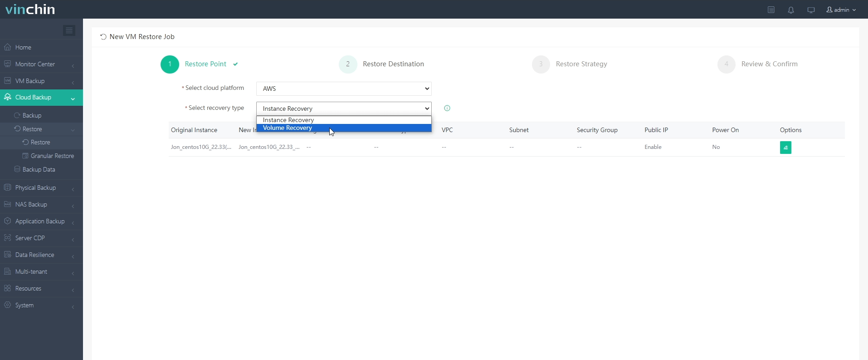Viewport: 868px width, 360px height.
Task: Click the Granular Restore icon
Action: [x=25, y=156]
